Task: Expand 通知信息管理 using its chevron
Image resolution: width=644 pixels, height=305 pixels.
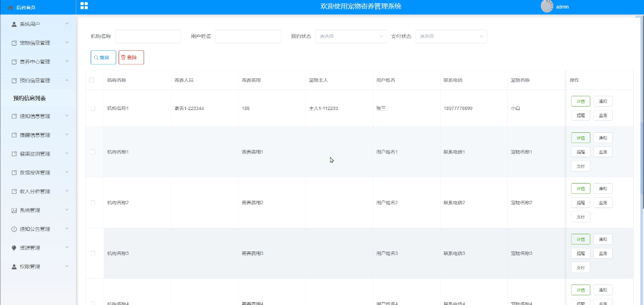Action: [67, 116]
